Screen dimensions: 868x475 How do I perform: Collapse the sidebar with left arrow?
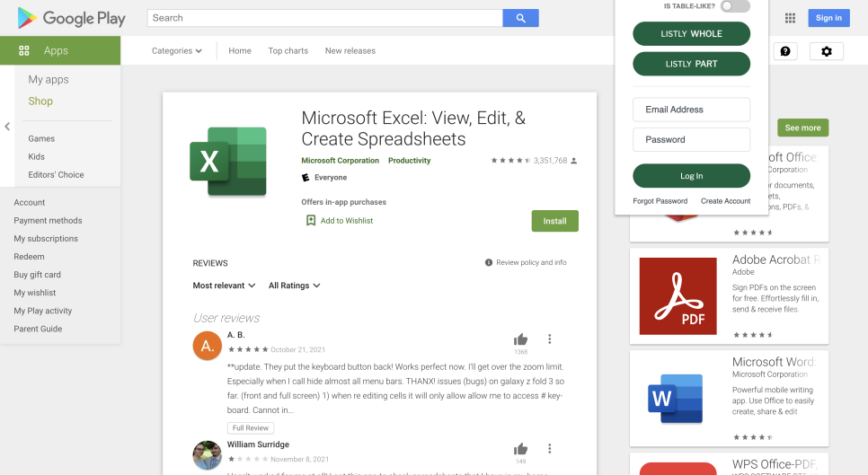click(7, 127)
